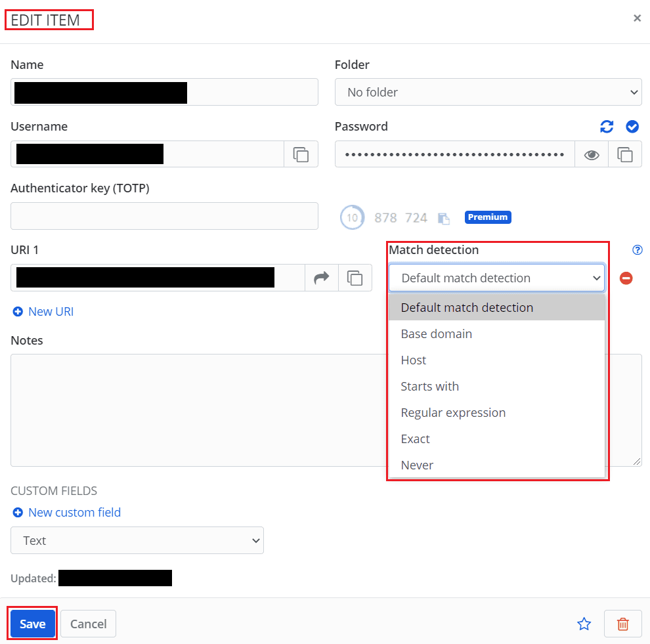Click the check password exposed icon

(x=632, y=127)
